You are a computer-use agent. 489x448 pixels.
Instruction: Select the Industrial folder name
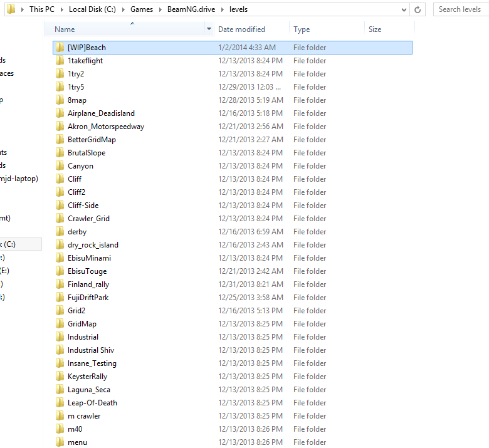(83, 337)
